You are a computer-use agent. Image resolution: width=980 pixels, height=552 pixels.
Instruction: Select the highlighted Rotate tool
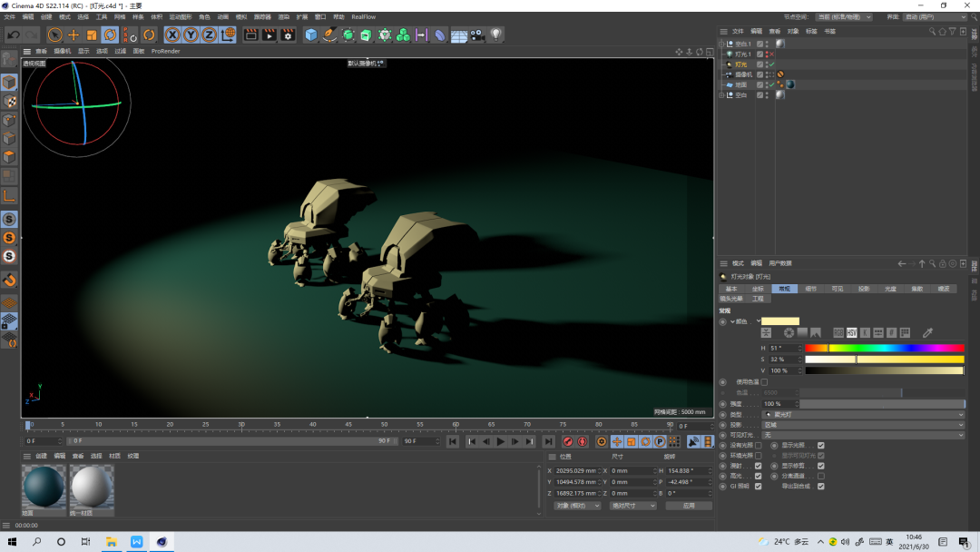tap(110, 35)
